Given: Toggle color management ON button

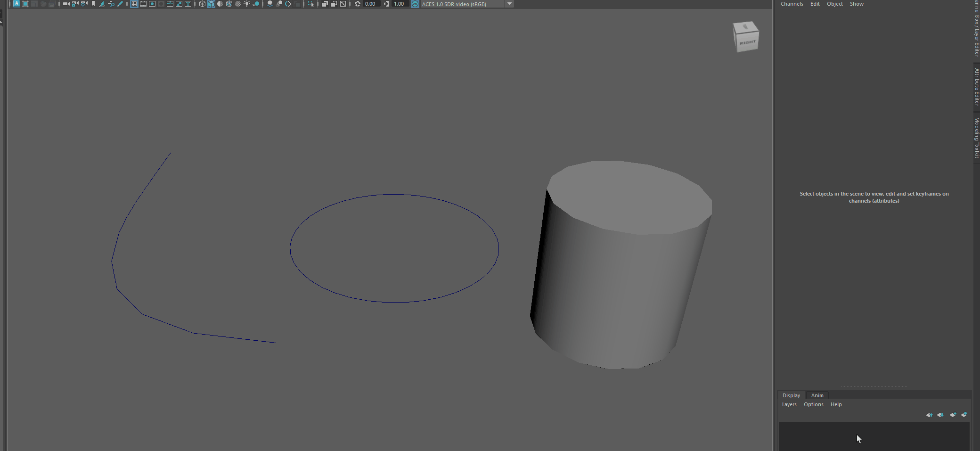Looking at the screenshot, I should (415, 4).
